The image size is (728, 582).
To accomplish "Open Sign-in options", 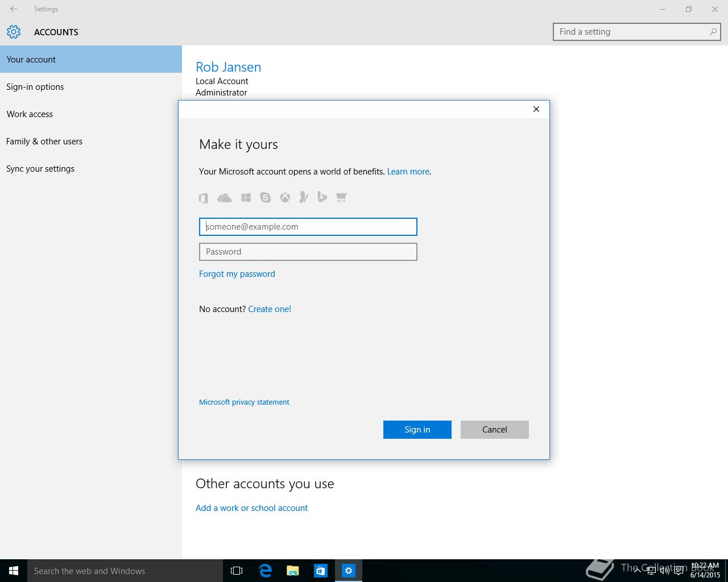I will [x=91, y=86].
